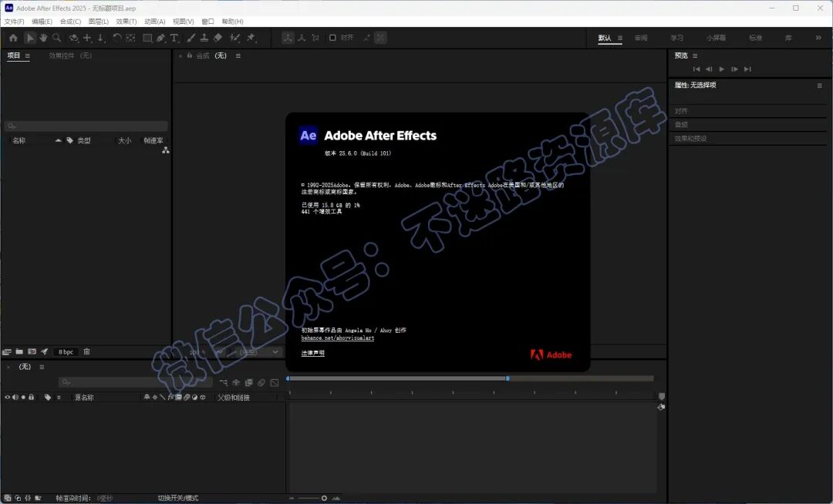Click Interpret Footage icon in Project panel

[7, 351]
